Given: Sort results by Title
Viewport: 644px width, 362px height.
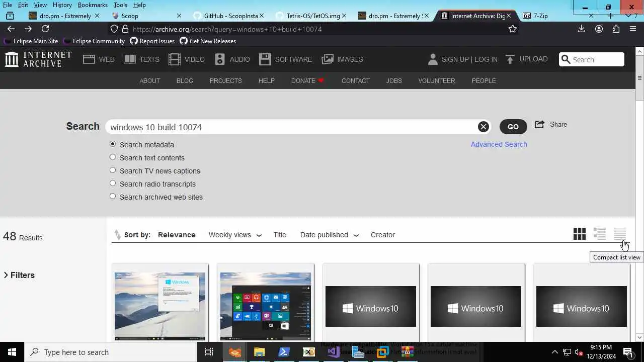Looking at the screenshot, I should (x=280, y=235).
